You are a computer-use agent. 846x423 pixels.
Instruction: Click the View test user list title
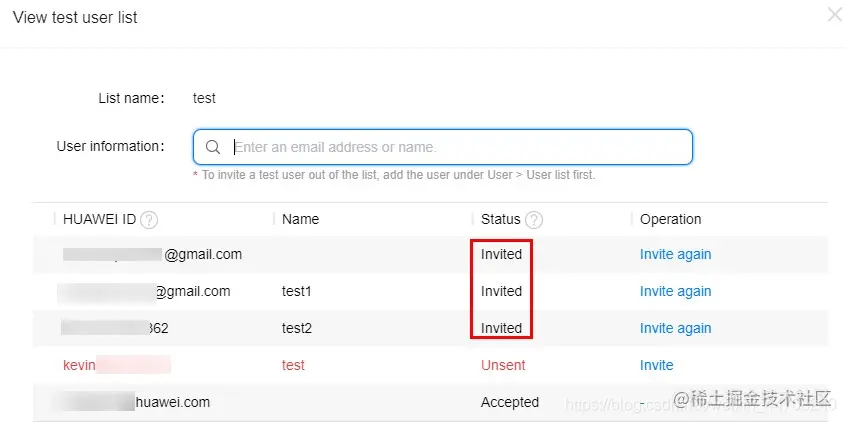click(75, 17)
